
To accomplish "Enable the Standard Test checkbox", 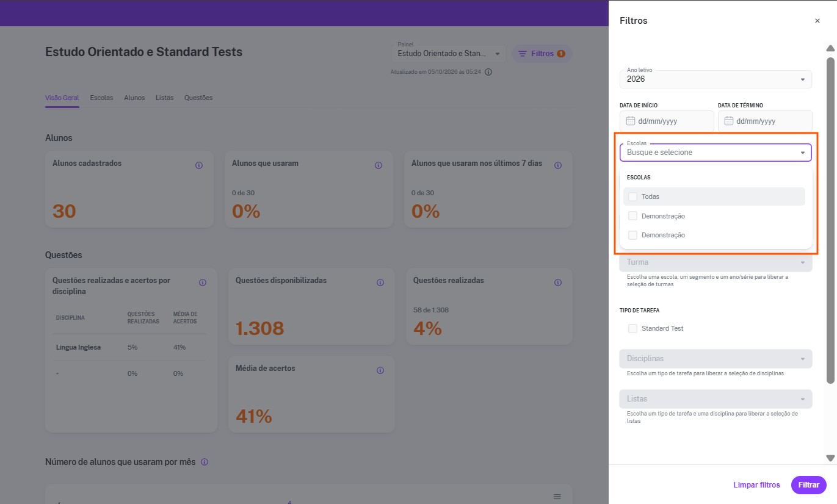I will click(633, 328).
